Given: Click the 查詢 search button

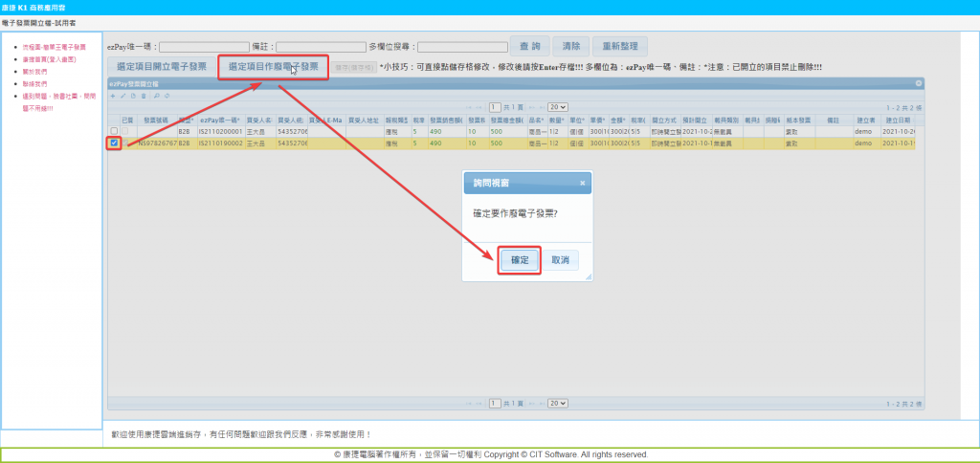Looking at the screenshot, I should 529,46.
